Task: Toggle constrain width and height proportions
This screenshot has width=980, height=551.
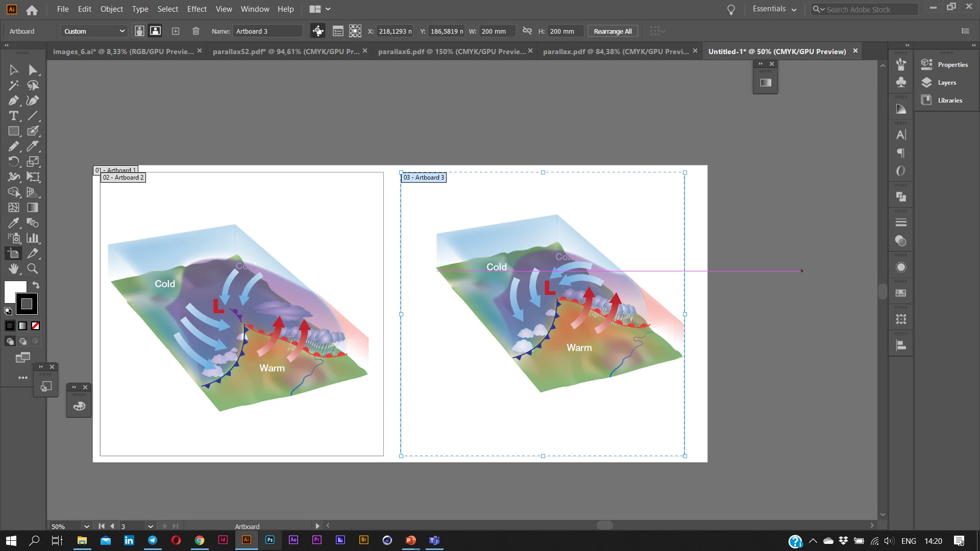Action: click(x=527, y=31)
